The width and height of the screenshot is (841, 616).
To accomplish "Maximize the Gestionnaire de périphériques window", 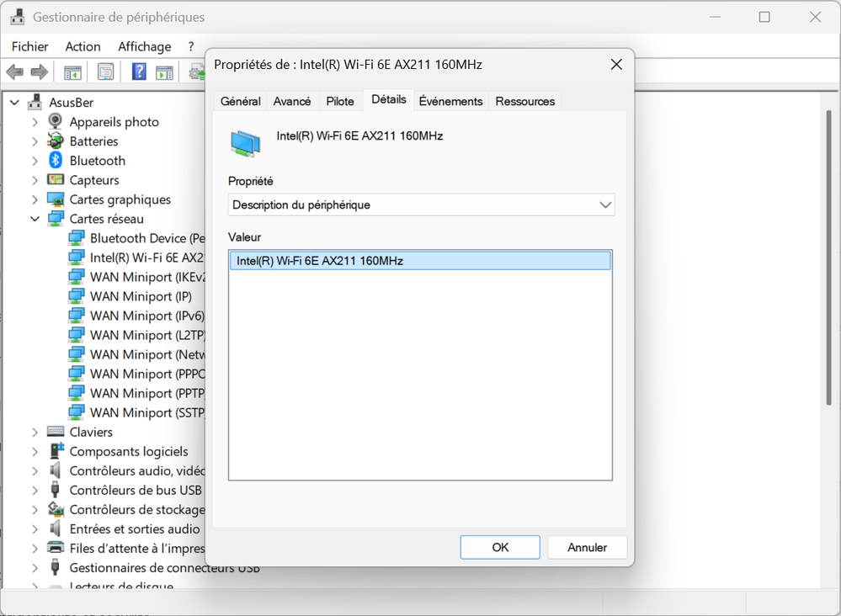I will click(x=764, y=17).
